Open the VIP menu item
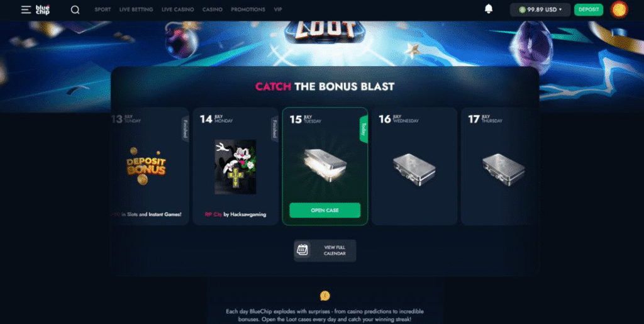The width and height of the screenshot is (644, 324). point(278,9)
